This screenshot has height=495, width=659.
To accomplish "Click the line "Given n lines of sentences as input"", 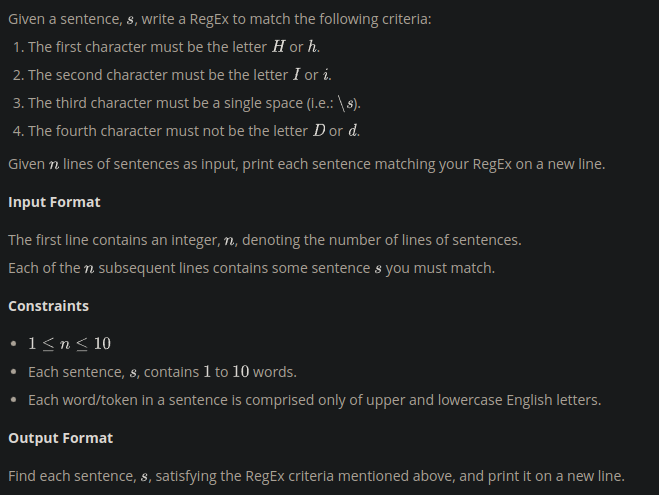I will (x=305, y=164).
